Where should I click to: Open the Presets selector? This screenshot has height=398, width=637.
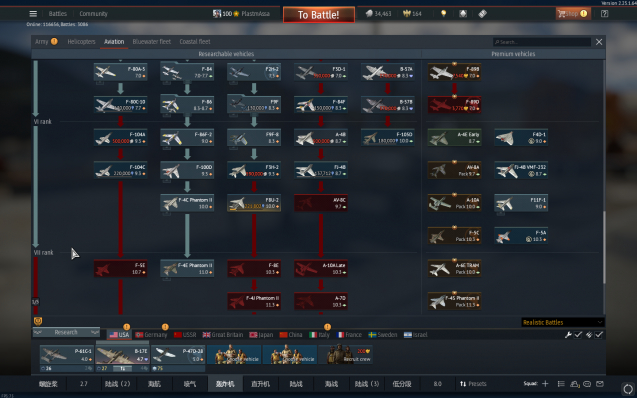pos(473,384)
